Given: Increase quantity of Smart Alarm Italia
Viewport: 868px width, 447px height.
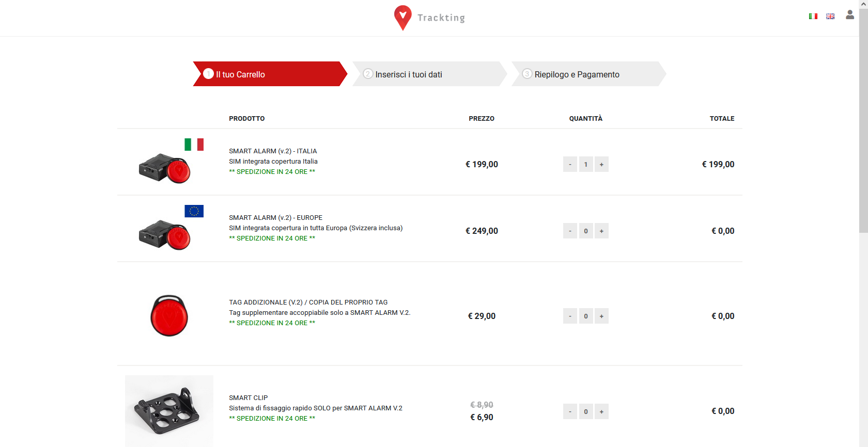Looking at the screenshot, I should pyautogui.click(x=601, y=164).
